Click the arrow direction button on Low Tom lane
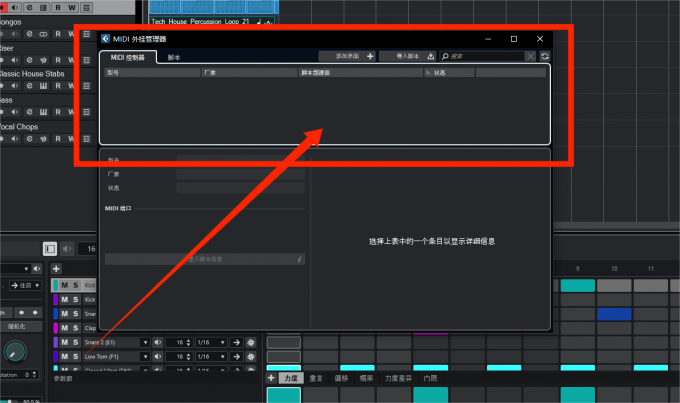This screenshot has height=403, width=680. [236, 357]
